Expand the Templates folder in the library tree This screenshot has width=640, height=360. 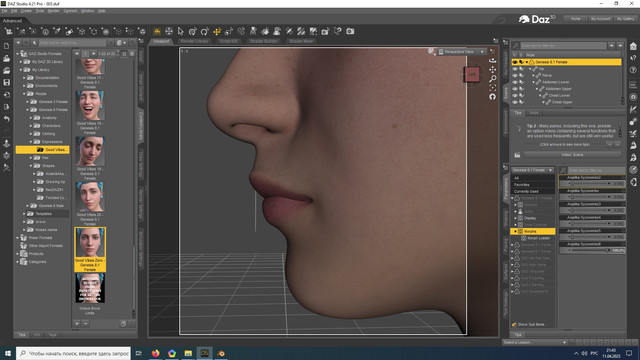[24, 213]
